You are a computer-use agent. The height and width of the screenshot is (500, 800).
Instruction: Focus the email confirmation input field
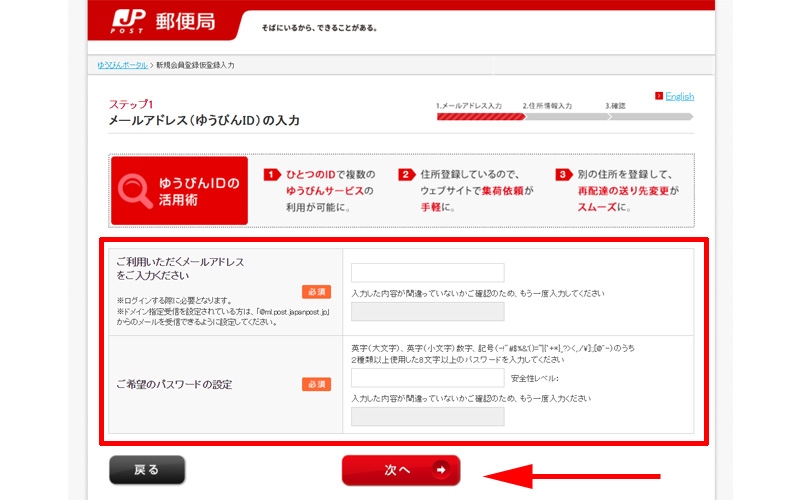point(428,311)
